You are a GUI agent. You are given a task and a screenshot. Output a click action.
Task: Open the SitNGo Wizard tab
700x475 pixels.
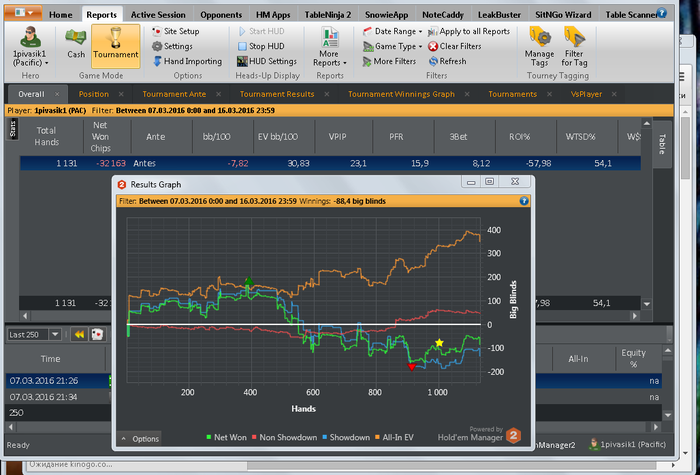click(x=563, y=15)
